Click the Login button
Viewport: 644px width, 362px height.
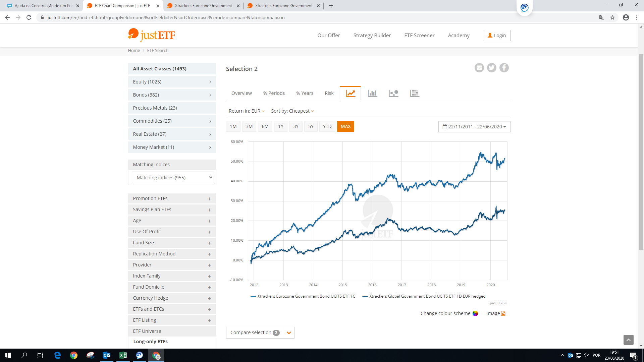click(496, 36)
